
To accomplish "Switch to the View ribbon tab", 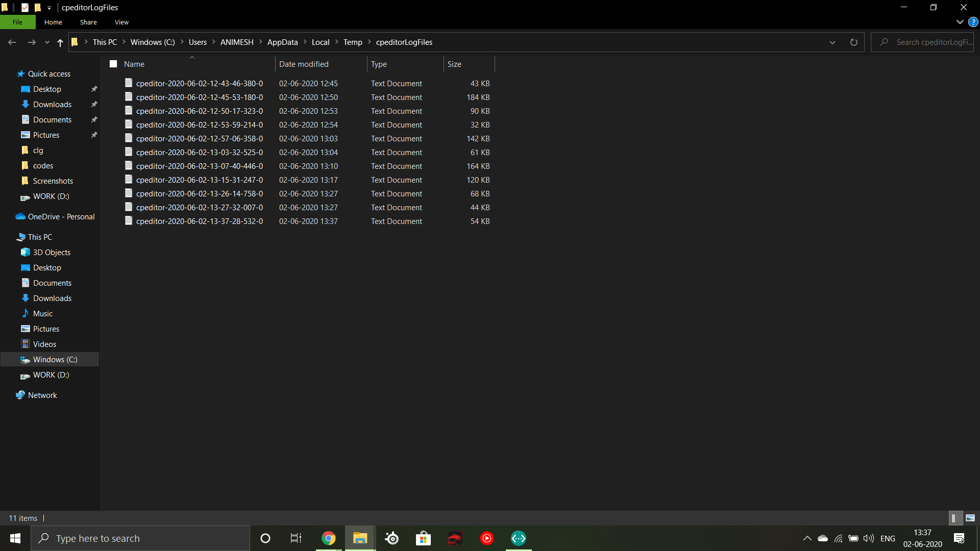I will 121,22.
